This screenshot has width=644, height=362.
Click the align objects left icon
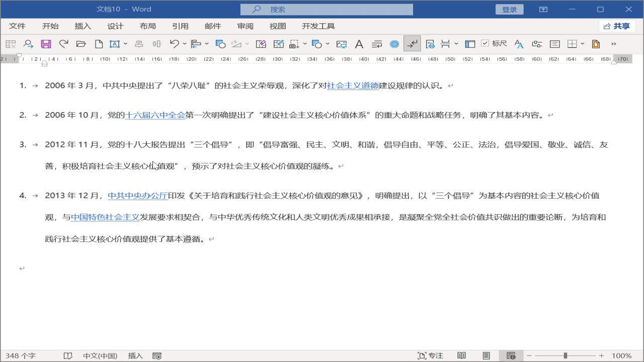click(x=196, y=44)
